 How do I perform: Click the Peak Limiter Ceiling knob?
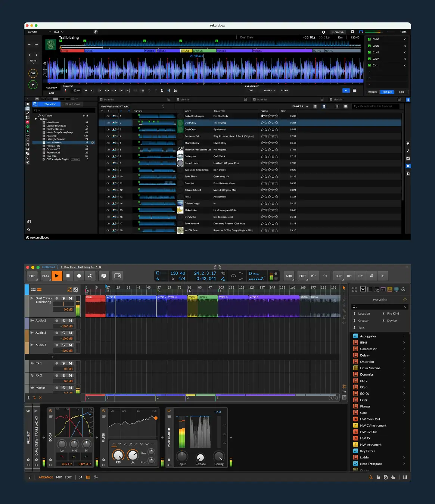pyautogui.click(x=219, y=456)
